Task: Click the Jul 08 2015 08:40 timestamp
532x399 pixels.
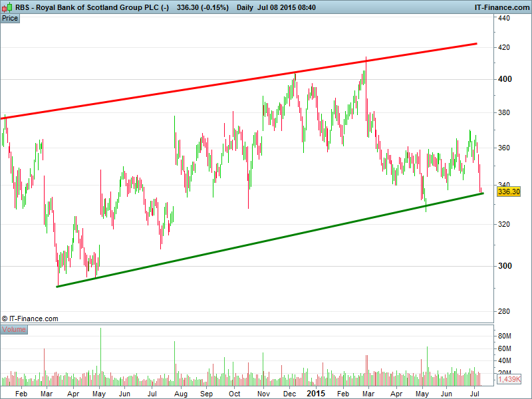Action: pyautogui.click(x=289, y=7)
